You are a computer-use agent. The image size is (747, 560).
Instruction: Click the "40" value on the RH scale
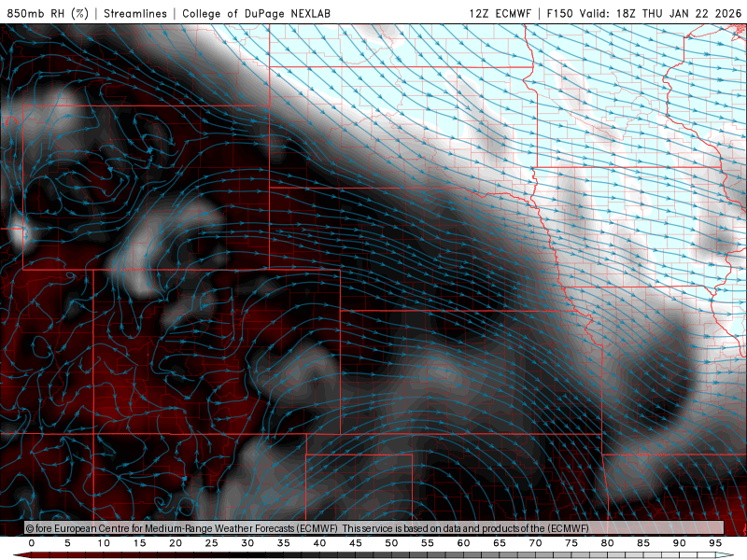(x=319, y=543)
